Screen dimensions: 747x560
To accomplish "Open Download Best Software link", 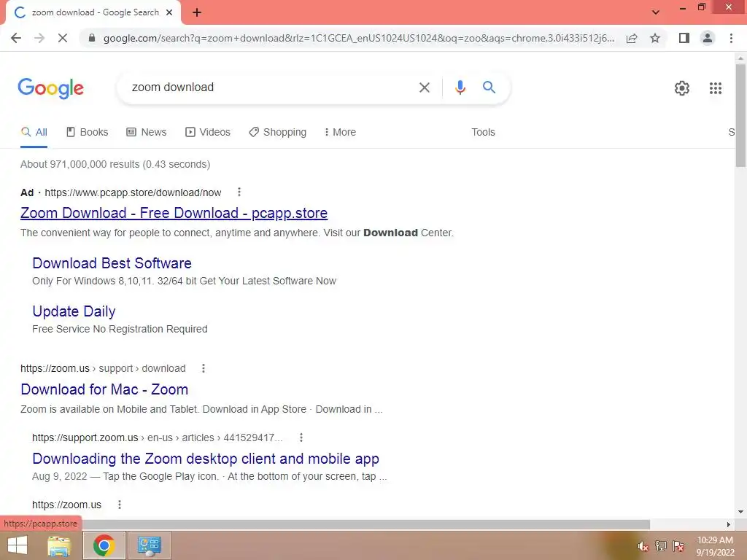I will (112, 263).
